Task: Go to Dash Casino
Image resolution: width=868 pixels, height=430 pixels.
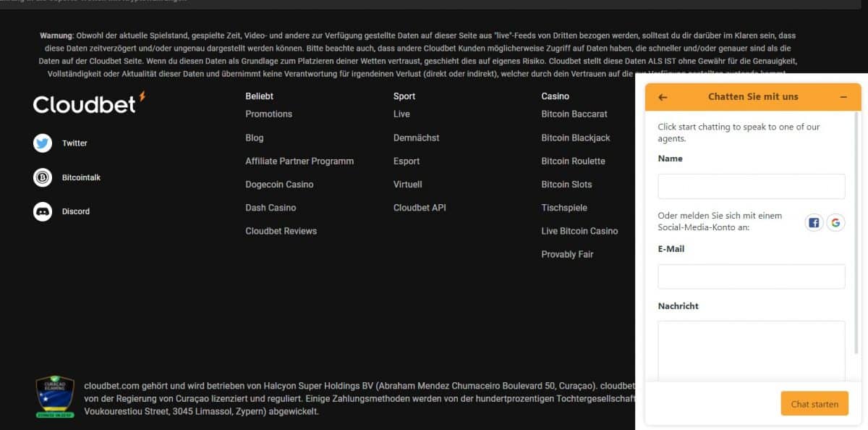Action: (271, 208)
